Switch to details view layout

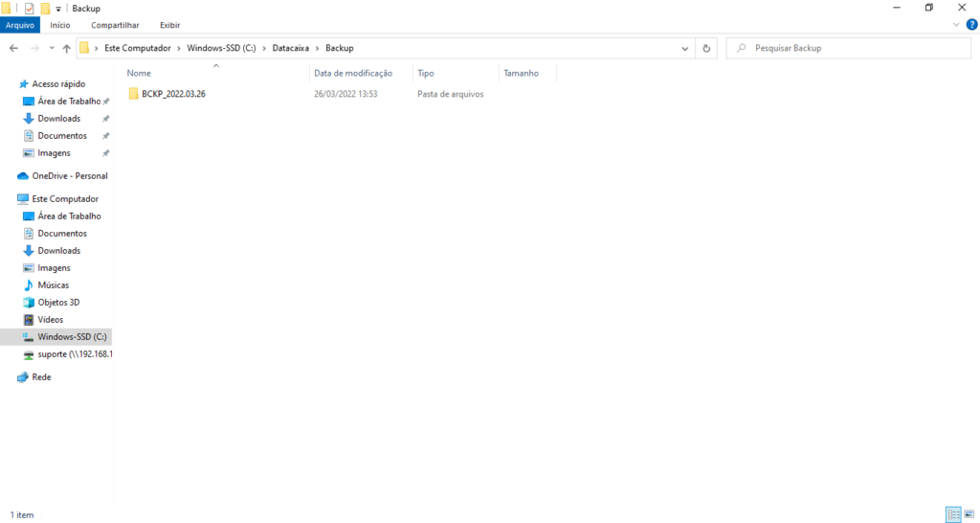(x=953, y=515)
